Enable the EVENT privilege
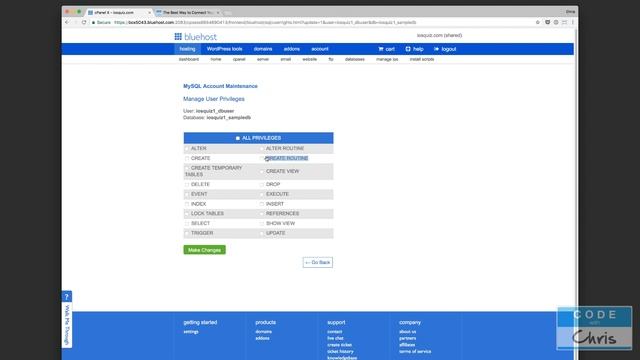This screenshot has height=360, width=640. [187, 194]
